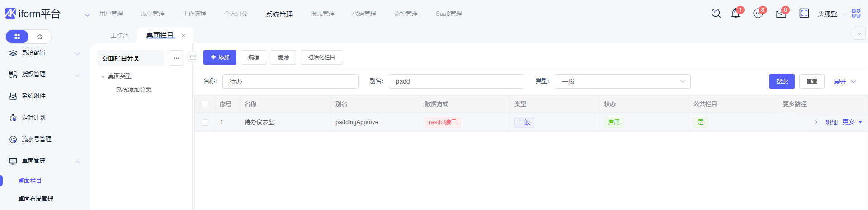This screenshot has height=210, width=868.
Task: Switch to the favorites star view
Action: [40, 37]
